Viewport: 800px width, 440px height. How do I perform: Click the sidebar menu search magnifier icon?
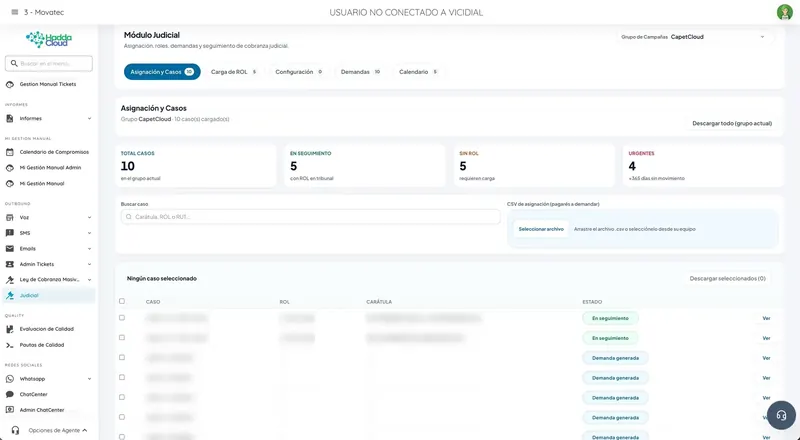(14, 63)
